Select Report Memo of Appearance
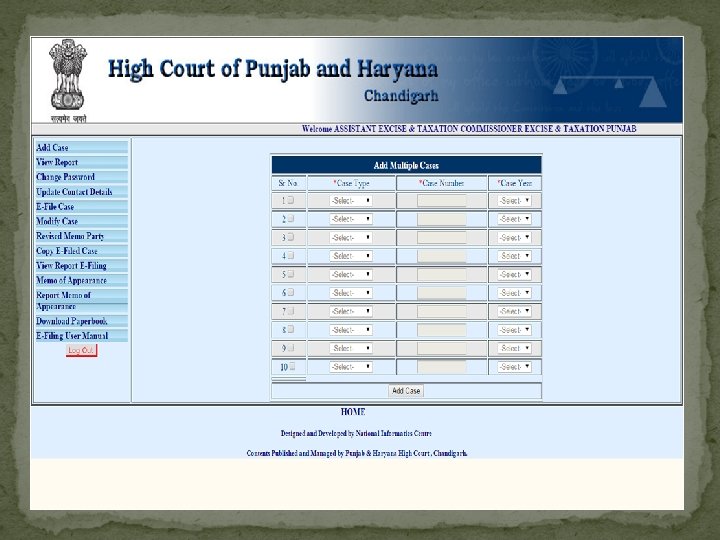The image size is (720, 540). [x=81, y=301]
